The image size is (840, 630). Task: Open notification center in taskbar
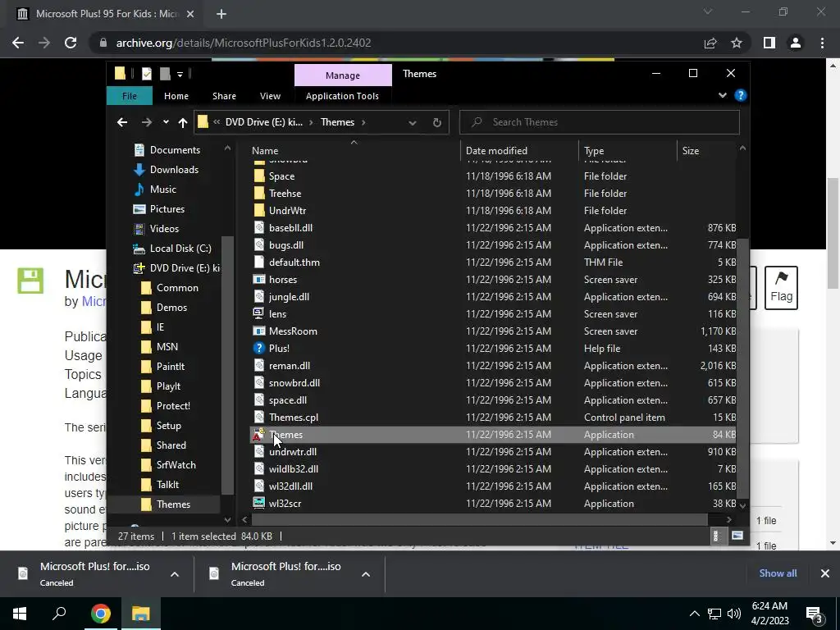pos(815,614)
